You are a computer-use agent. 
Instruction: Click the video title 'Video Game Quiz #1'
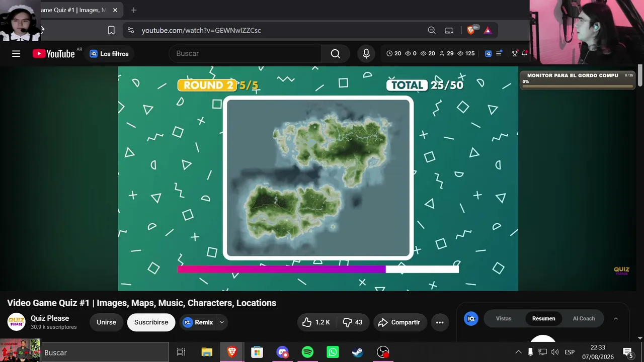(x=142, y=303)
